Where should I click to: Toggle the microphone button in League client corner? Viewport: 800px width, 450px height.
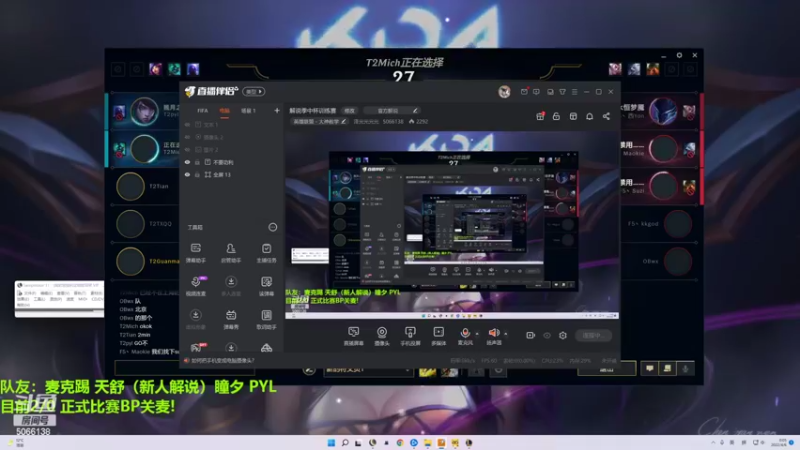685,368
